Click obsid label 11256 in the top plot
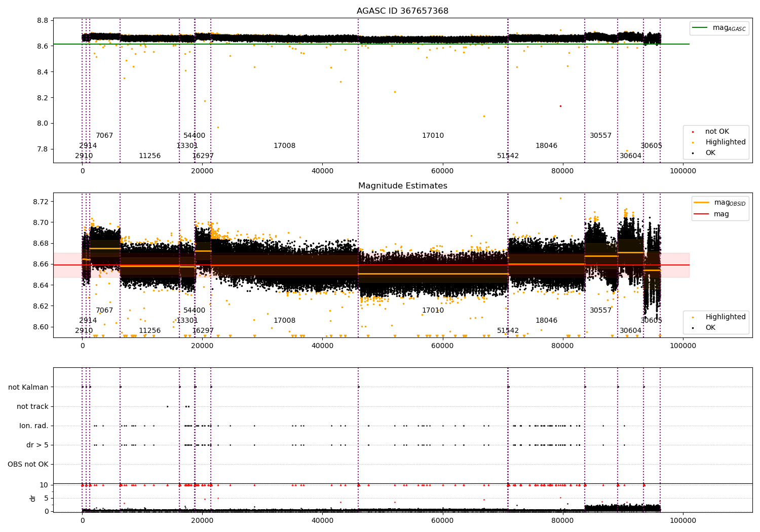The height and width of the screenshot is (532, 760). point(150,156)
